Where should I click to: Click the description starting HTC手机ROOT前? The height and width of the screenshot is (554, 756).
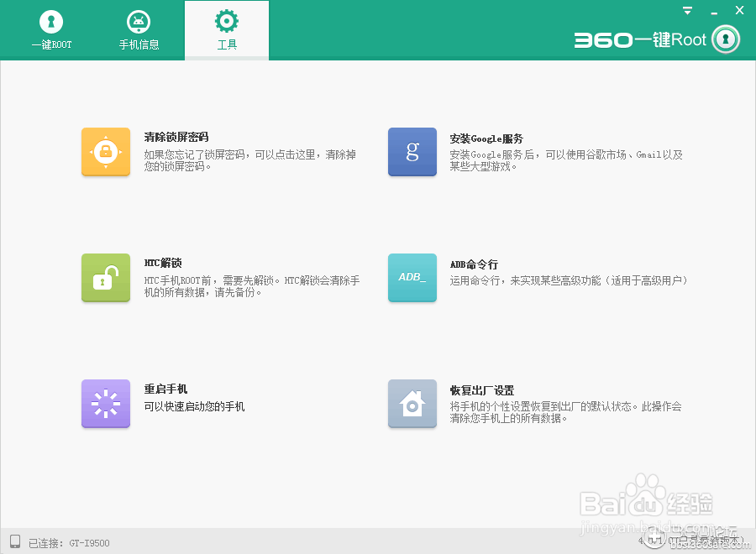[x=252, y=286]
